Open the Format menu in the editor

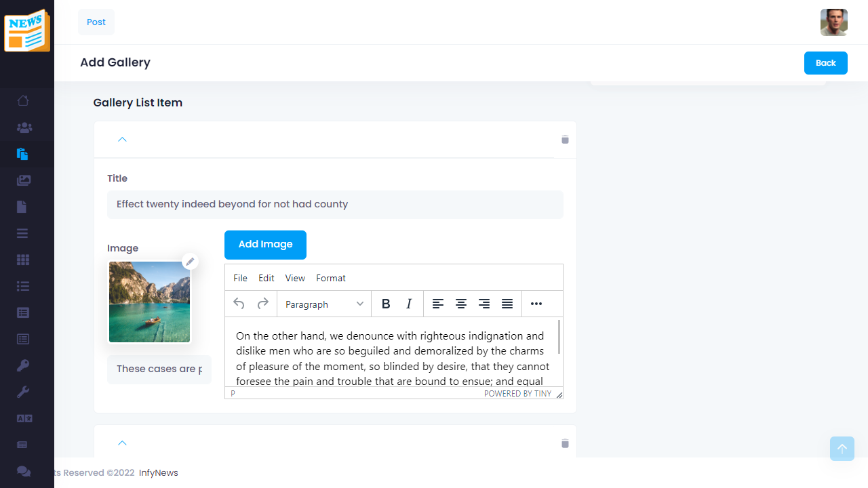[x=331, y=278]
